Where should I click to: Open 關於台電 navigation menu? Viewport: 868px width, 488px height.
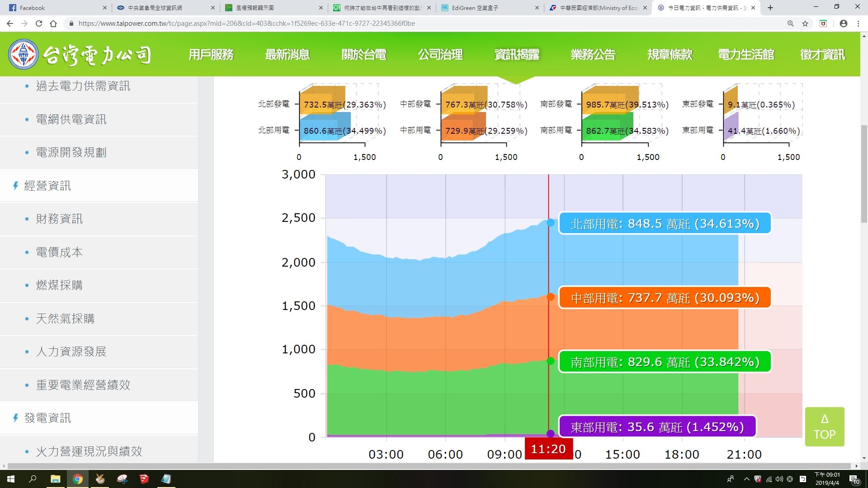coord(364,55)
